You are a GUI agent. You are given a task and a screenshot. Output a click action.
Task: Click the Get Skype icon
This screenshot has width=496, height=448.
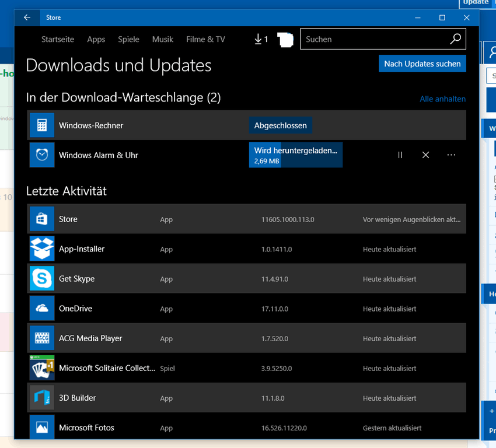[x=42, y=278]
